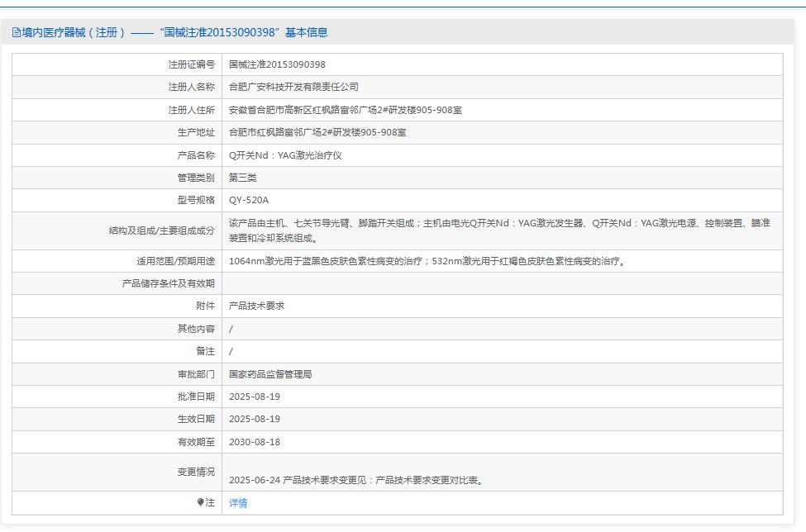The height and width of the screenshot is (532, 806).
Task: Click attachment value 产品技术要求
Action: [x=256, y=306]
